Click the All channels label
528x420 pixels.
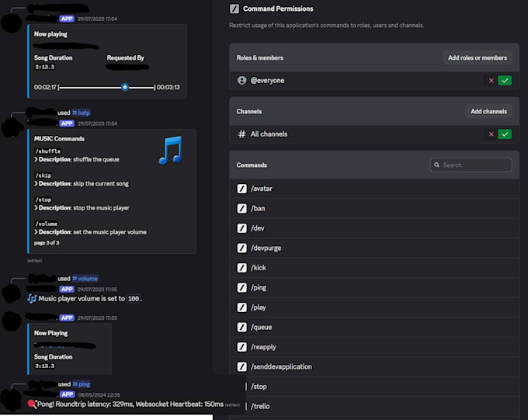tap(269, 134)
